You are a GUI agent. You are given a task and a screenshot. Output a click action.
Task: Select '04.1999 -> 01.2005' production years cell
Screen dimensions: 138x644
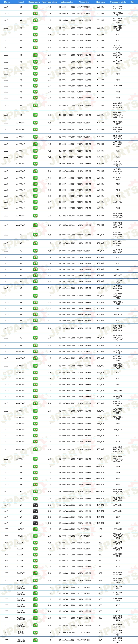coord(67,378)
